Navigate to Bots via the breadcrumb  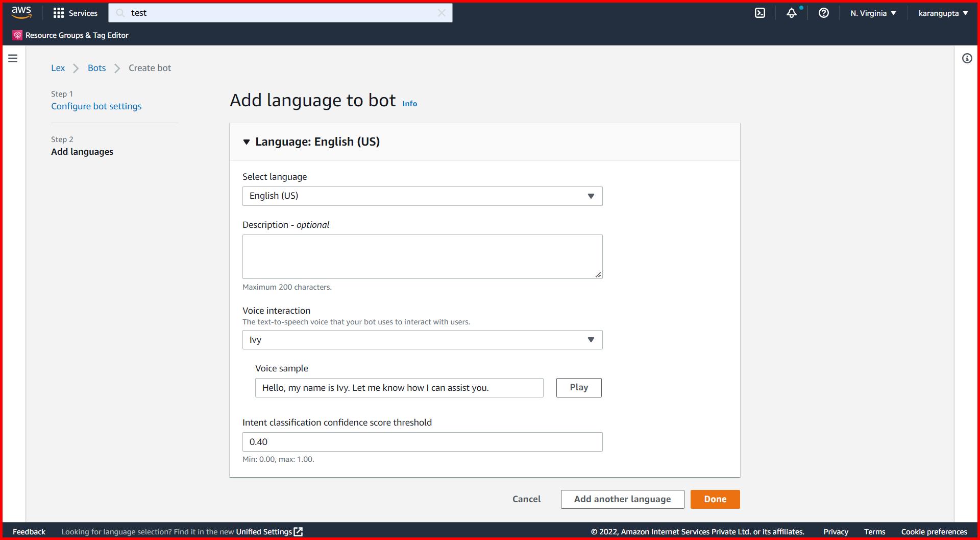[96, 67]
